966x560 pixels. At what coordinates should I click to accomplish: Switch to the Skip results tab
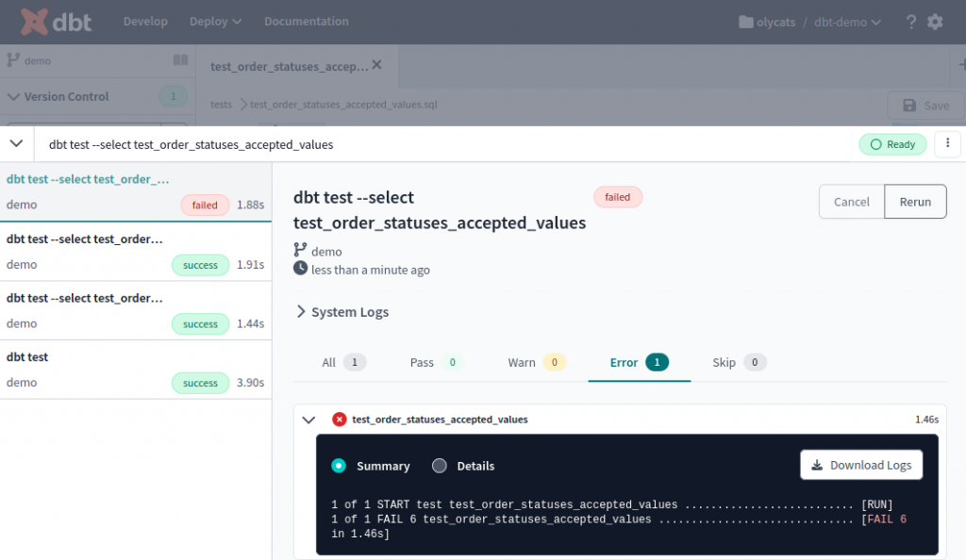(739, 362)
